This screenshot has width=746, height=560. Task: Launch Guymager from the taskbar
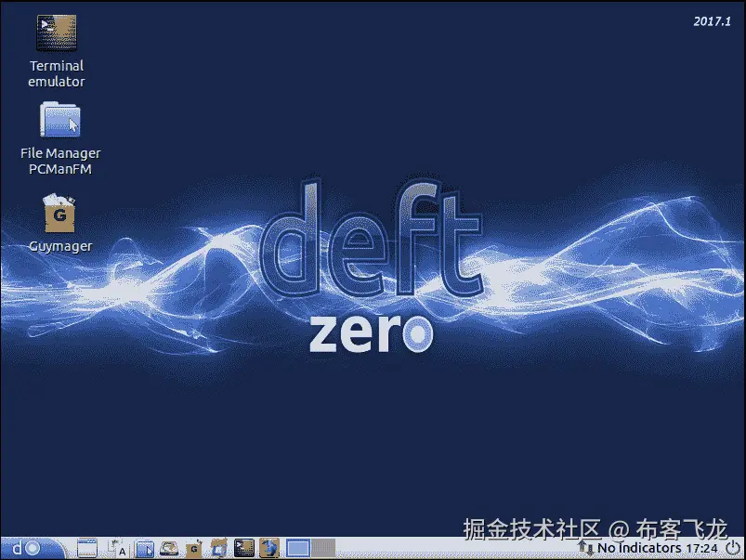(194, 549)
